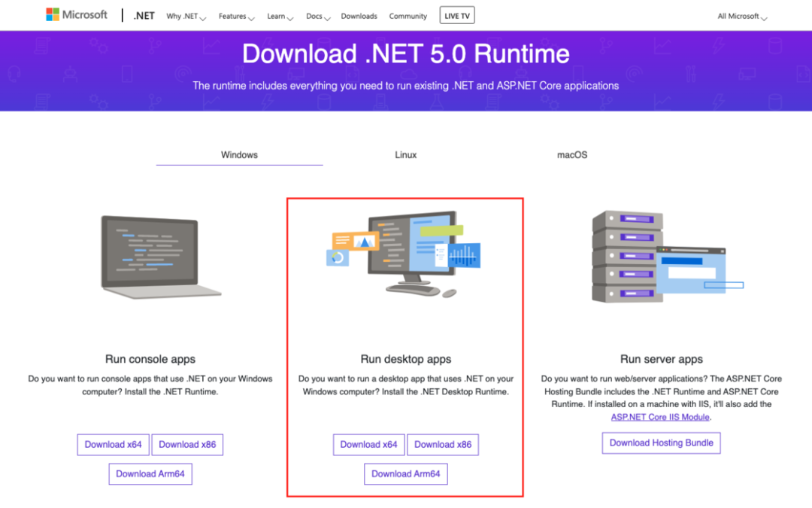
Task: Click the server rack illustration
Action: tap(667, 257)
